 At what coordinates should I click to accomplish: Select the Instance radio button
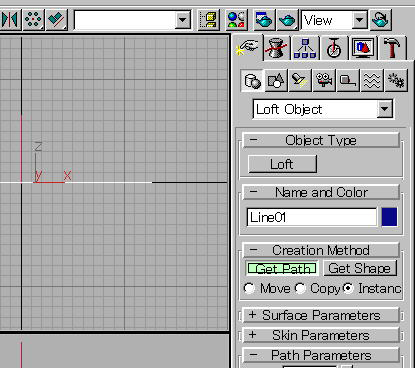coord(348,288)
